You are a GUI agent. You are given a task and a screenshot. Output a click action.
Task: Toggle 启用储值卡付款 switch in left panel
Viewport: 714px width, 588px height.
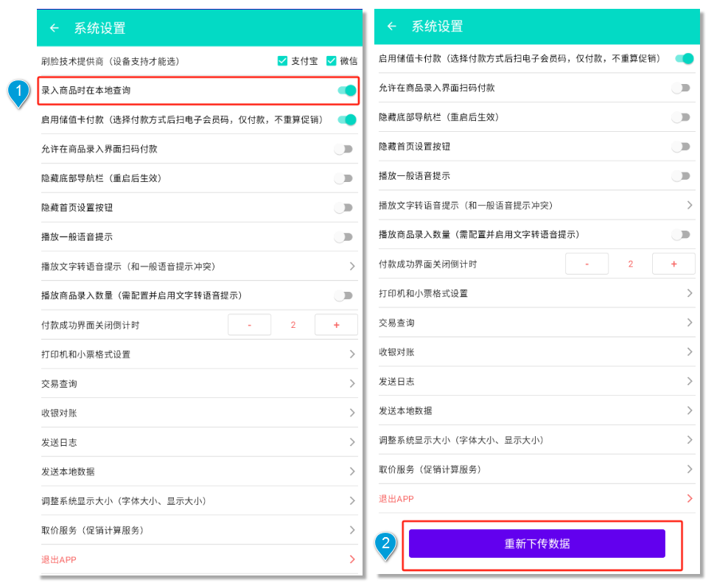(x=347, y=120)
